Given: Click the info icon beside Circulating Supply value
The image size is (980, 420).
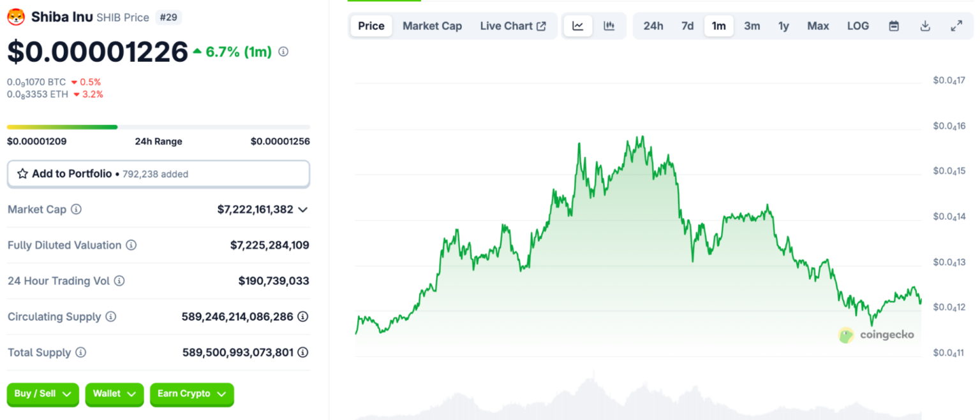Looking at the screenshot, I should pyautogui.click(x=303, y=317).
